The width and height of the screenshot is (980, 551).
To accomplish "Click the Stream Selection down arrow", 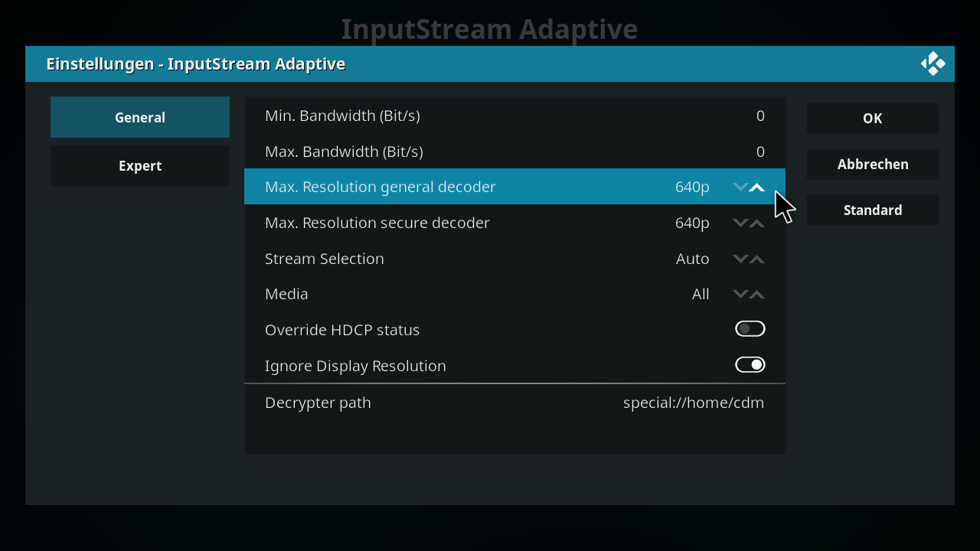I will 740,259.
